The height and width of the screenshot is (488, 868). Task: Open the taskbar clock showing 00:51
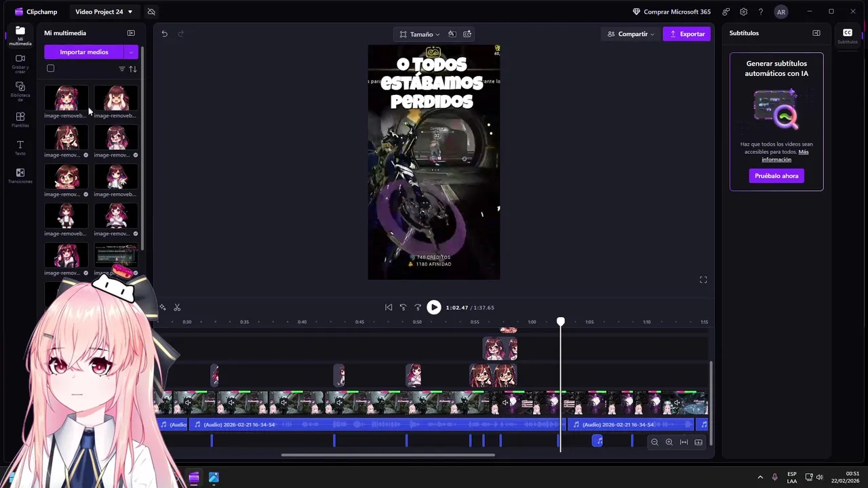click(x=845, y=477)
